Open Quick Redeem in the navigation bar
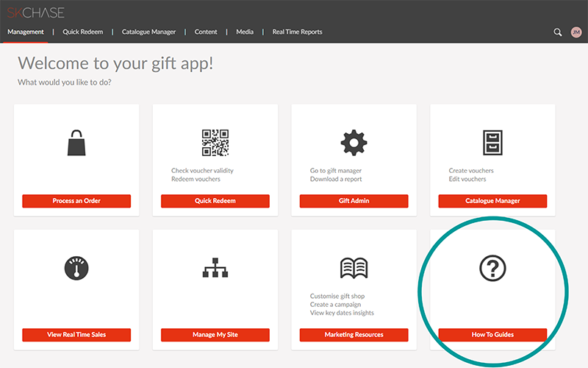This screenshot has height=368, width=588. [x=83, y=32]
